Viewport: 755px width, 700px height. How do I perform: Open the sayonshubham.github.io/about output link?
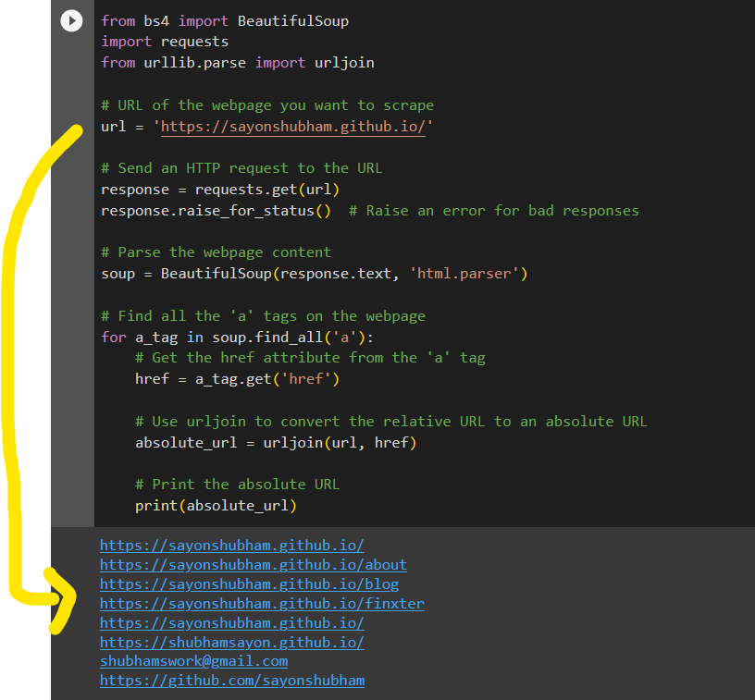pos(254,565)
